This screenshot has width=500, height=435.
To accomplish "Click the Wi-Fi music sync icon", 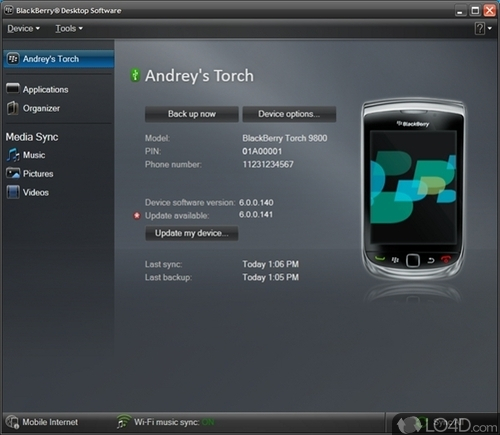I will (124, 422).
